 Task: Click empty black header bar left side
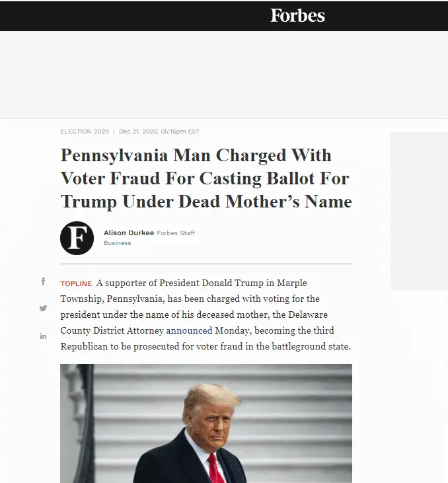click(99, 15)
